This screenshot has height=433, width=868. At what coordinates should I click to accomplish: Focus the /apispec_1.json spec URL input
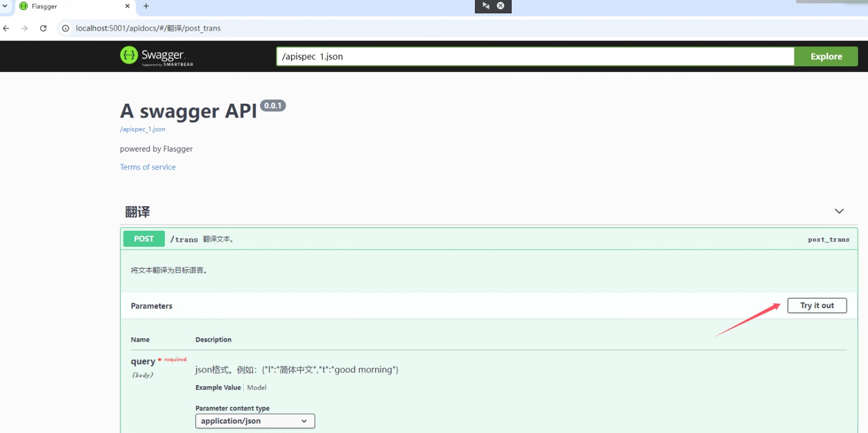click(534, 56)
